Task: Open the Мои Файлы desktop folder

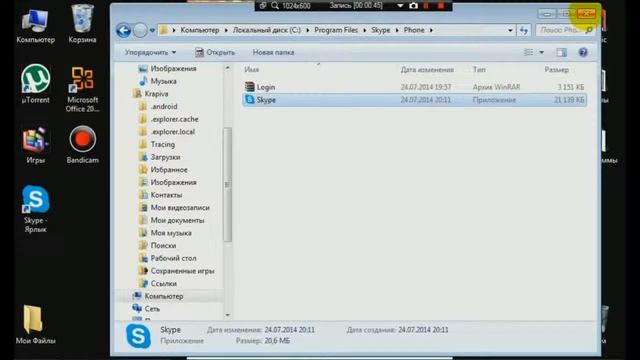Action: 36,324
